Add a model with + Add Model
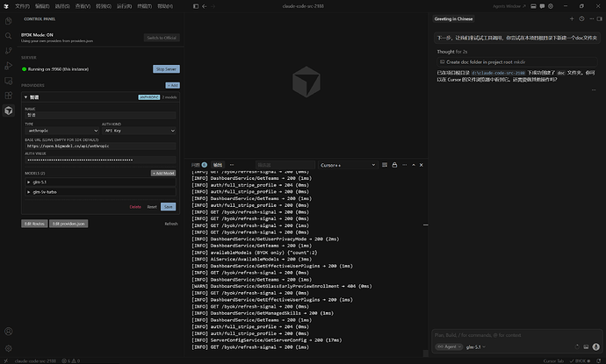606x364 pixels. pos(163,173)
